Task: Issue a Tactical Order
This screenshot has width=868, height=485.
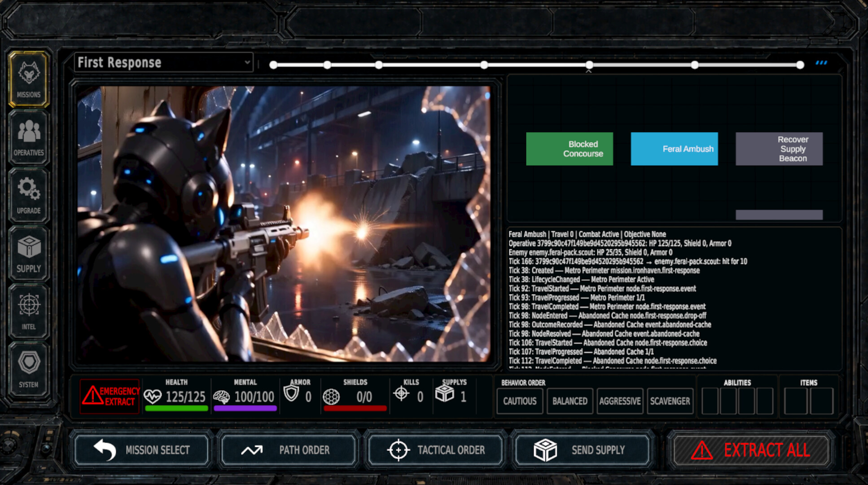Action: click(x=435, y=450)
